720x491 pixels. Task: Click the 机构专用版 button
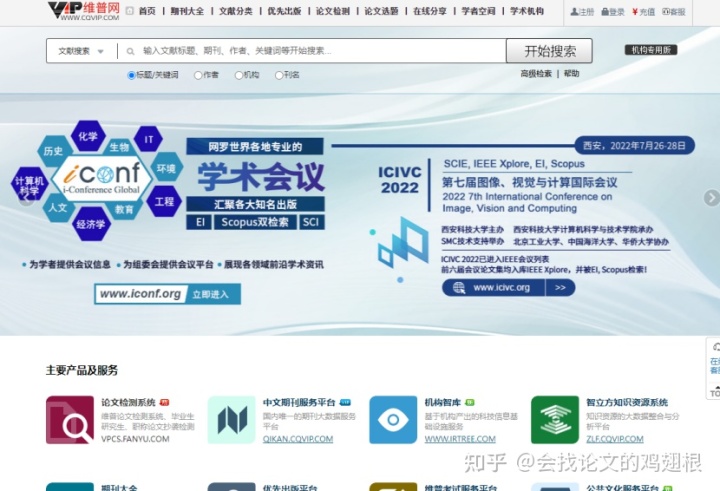point(651,50)
